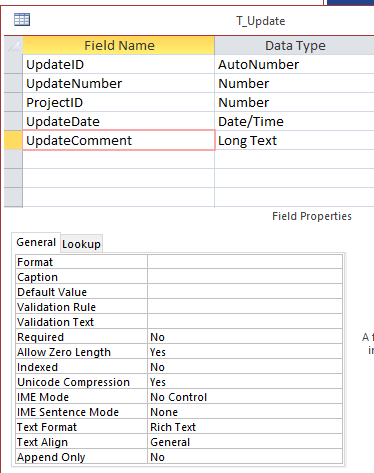Click the UpdateDate field name cell

[x=119, y=121]
